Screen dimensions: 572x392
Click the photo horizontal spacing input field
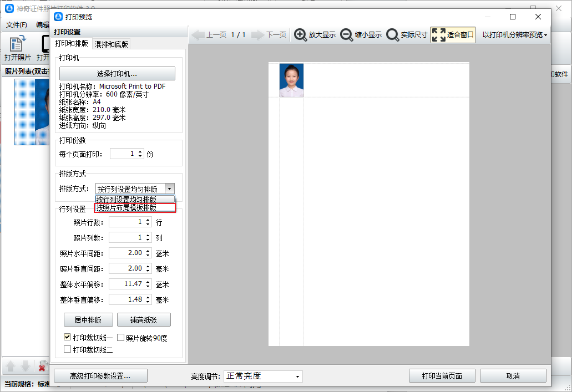click(x=126, y=253)
